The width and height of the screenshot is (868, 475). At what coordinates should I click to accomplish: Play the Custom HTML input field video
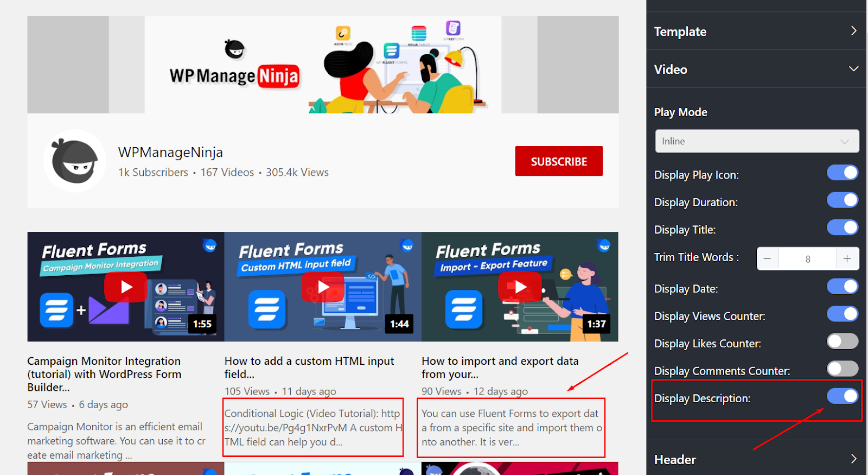323,287
